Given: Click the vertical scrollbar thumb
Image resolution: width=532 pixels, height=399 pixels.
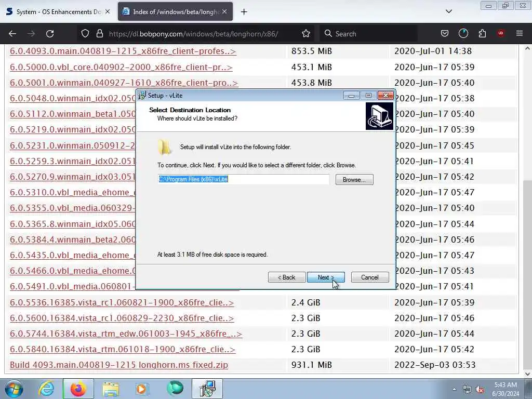Looking at the screenshot, I should click(527, 274).
